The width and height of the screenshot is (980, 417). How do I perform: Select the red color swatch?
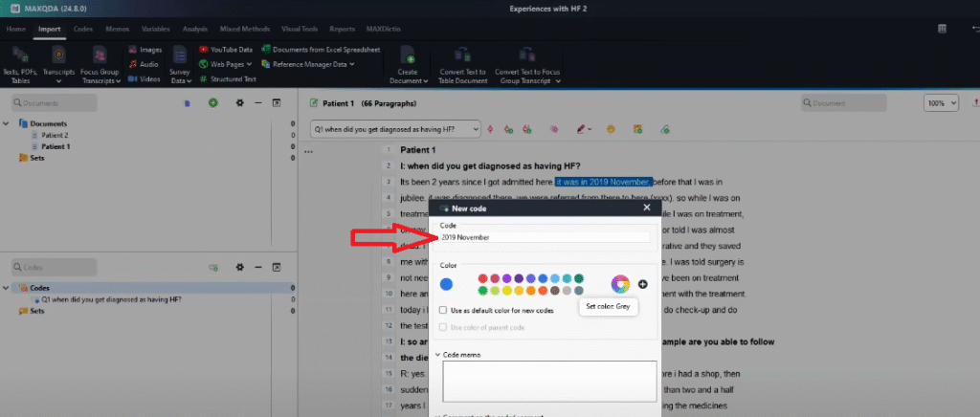pyautogui.click(x=482, y=278)
